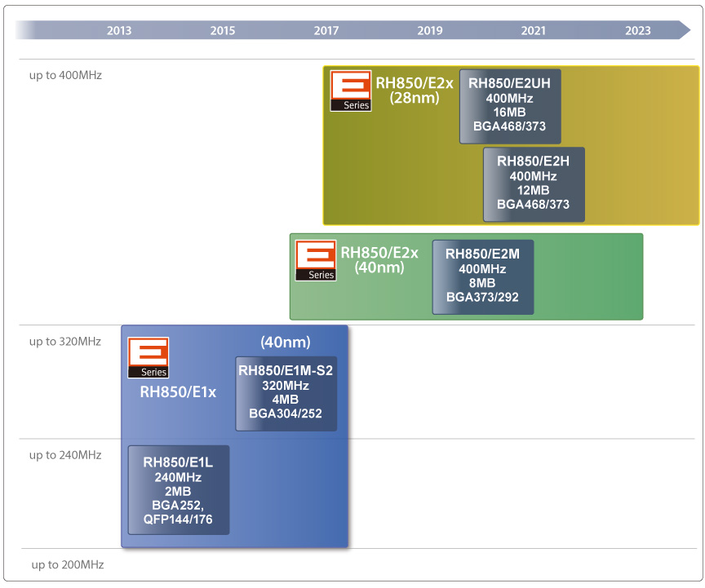Click the "up to 240MHz" row label
The image size is (705, 588).
tap(65, 455)
